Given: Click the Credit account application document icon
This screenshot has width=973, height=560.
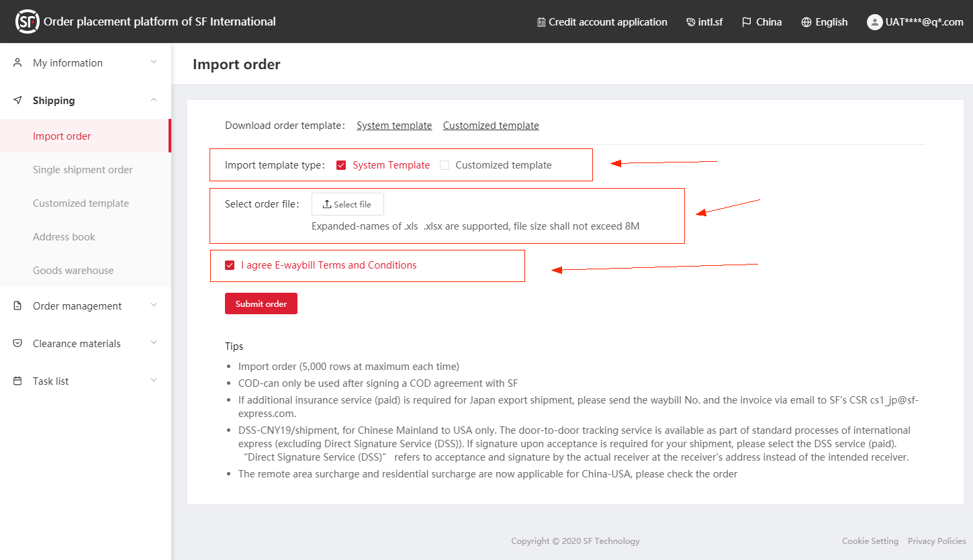Looking at the screenshot, I should pyautogui.click(x=541, y=22).
